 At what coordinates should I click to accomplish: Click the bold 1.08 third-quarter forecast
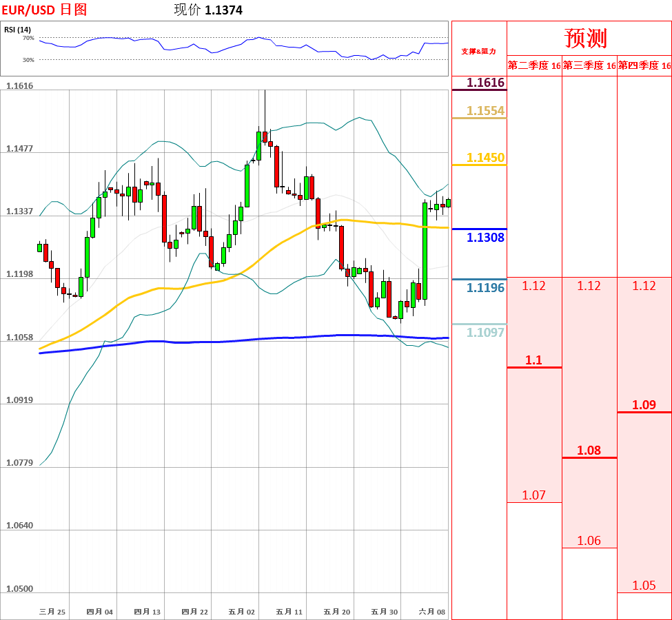[589, 451]
